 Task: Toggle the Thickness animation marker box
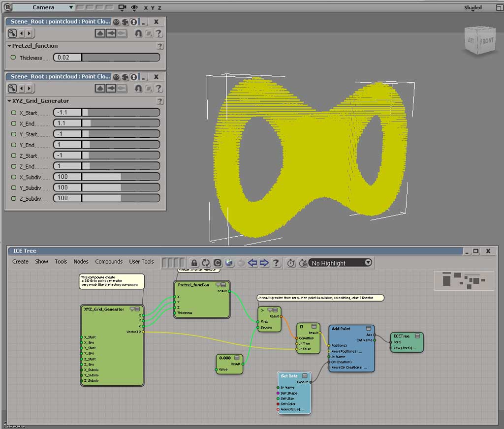13,58
